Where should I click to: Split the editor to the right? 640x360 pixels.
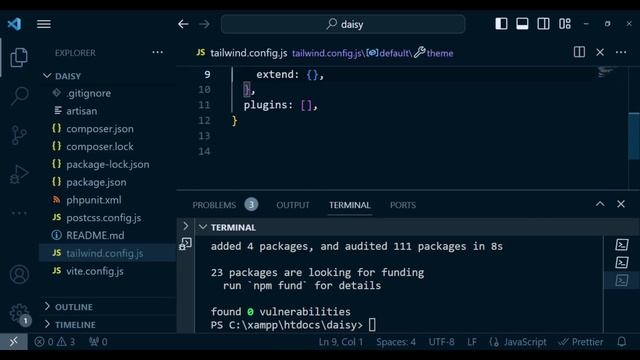pos(579,52)
